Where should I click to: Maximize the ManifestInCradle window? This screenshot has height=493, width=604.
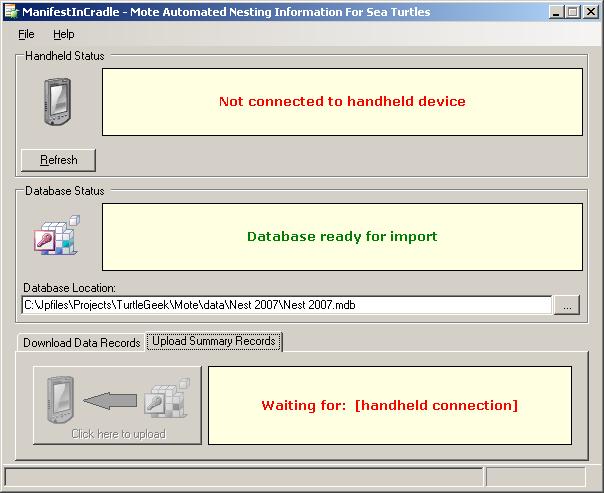tap(569, 12)
